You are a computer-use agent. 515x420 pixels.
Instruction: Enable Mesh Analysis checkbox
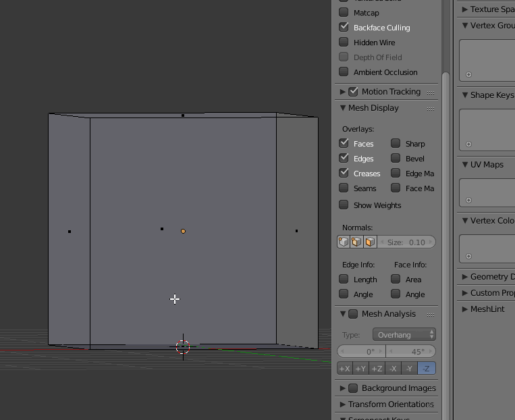(x=353, y=314)
